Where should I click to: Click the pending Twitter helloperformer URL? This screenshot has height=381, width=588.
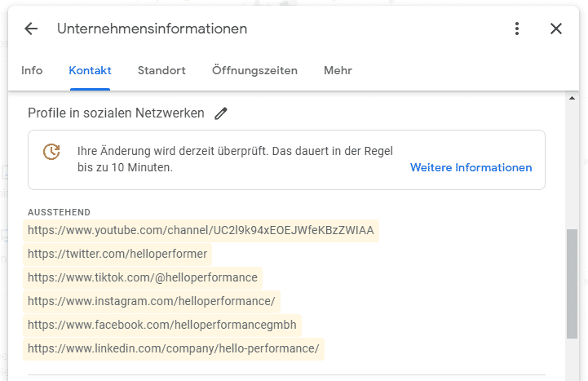point(117,254)
